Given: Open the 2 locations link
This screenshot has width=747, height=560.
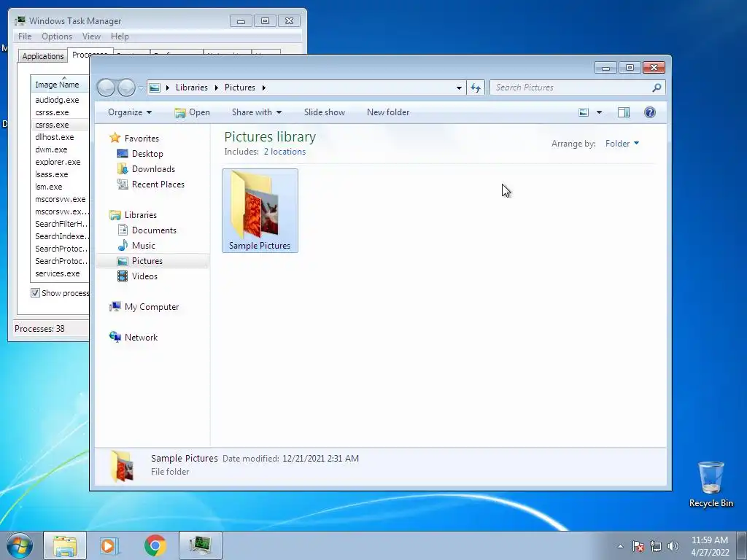Looking at the screenshot, I should click(285, 152).
